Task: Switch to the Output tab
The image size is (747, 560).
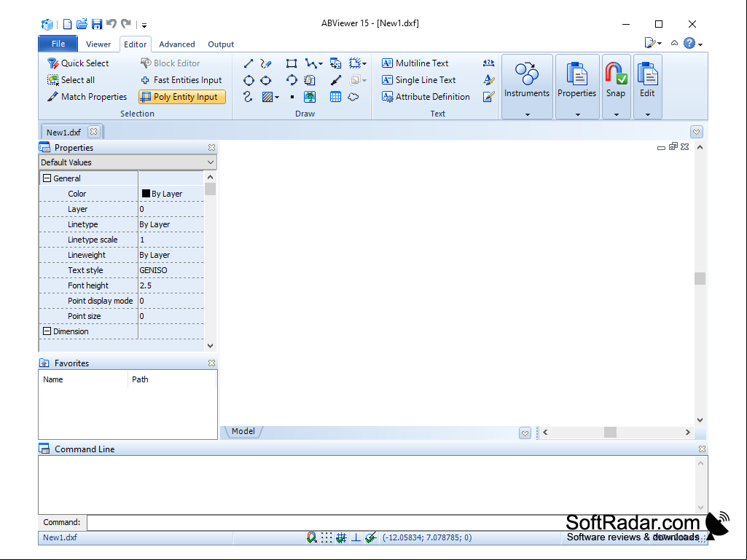Action: pos(221,44)
